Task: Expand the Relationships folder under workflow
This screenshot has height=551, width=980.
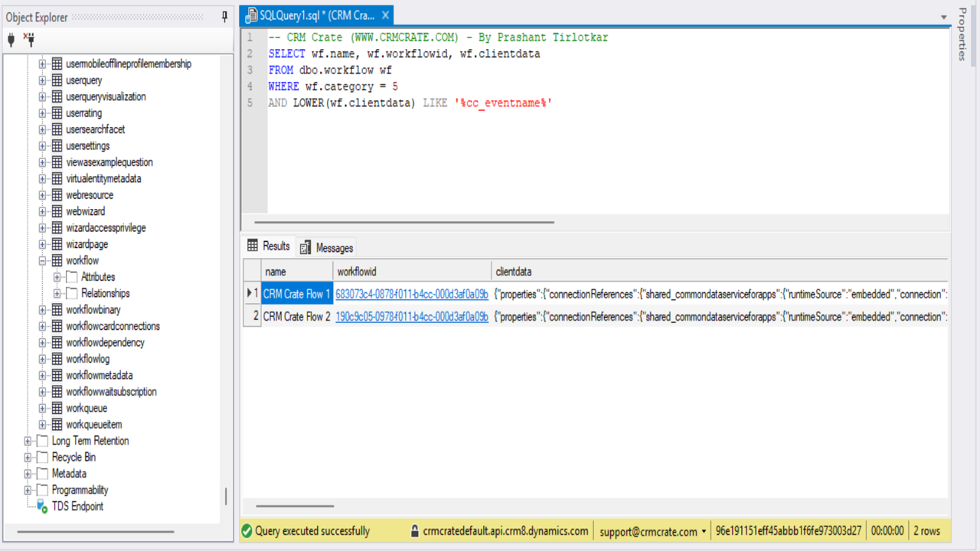Action: [57, 293]
